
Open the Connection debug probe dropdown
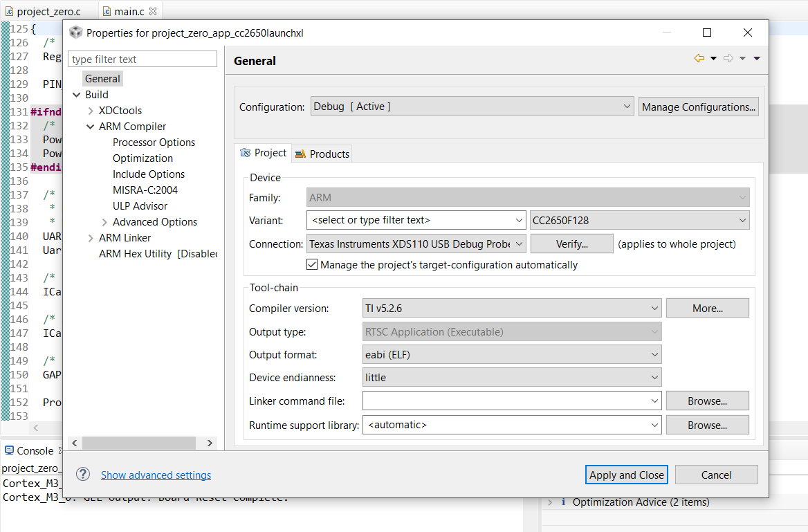416,244
